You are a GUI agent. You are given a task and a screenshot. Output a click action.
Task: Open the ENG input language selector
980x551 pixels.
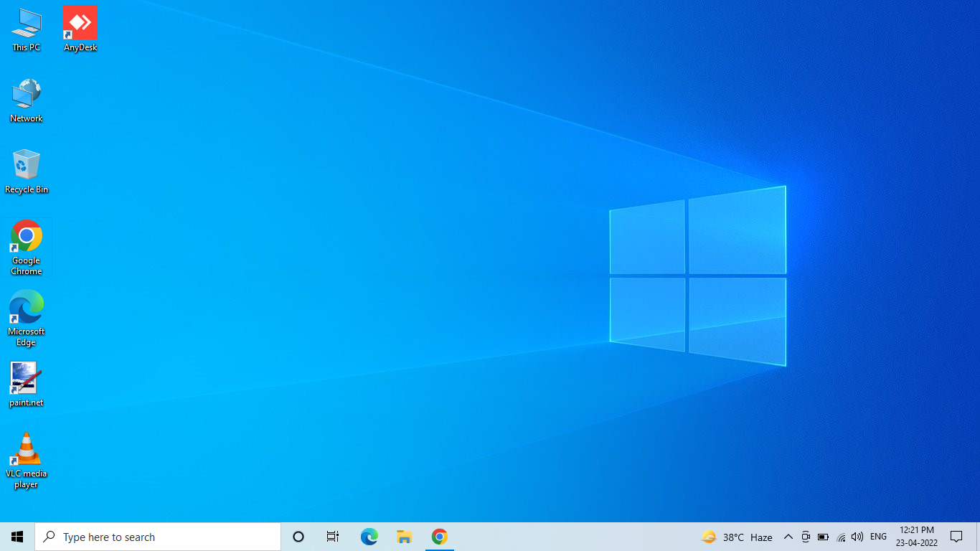click(x=878, y=537)
